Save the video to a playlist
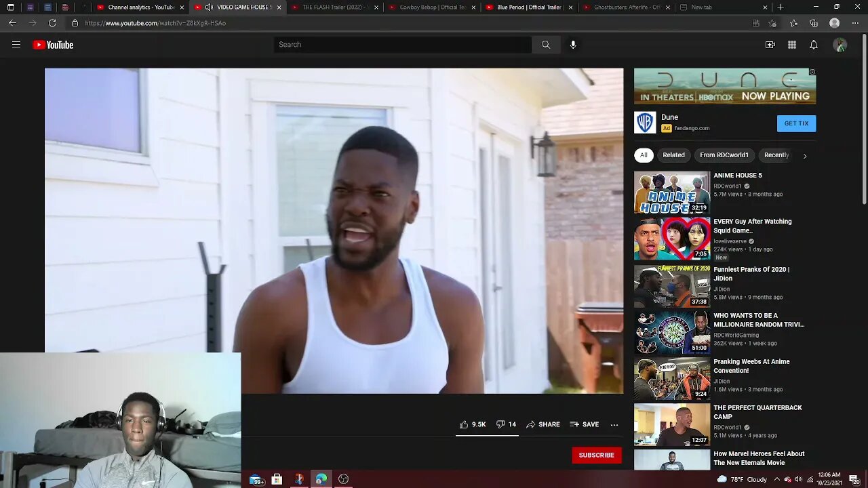The height and width of the screenshot is (488, 868). 585,424
